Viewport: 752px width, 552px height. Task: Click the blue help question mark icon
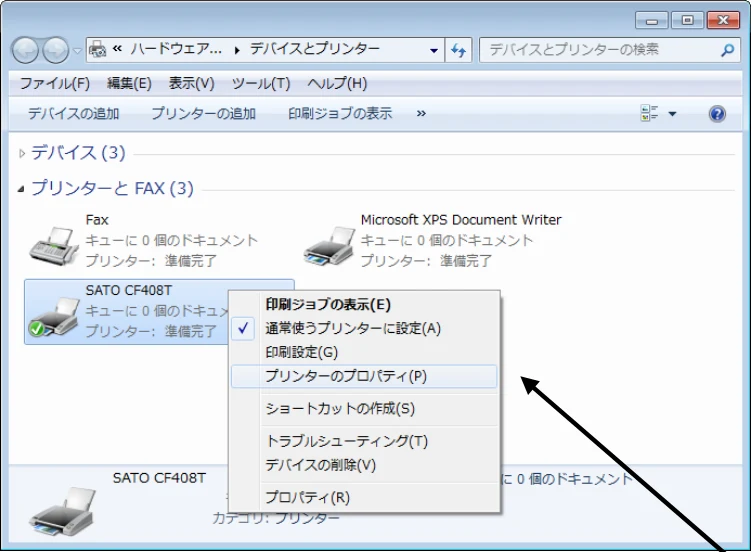[x=717, y=114]
